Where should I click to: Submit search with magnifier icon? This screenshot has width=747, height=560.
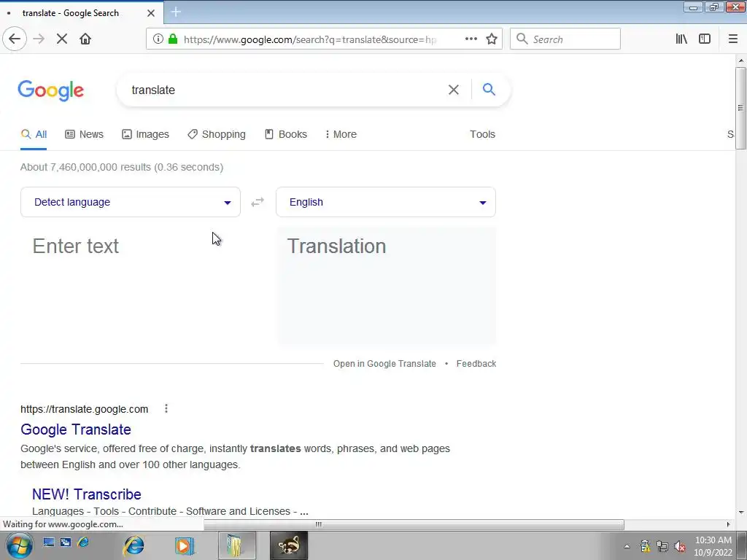pyautogui.click(x=489, y=90)
